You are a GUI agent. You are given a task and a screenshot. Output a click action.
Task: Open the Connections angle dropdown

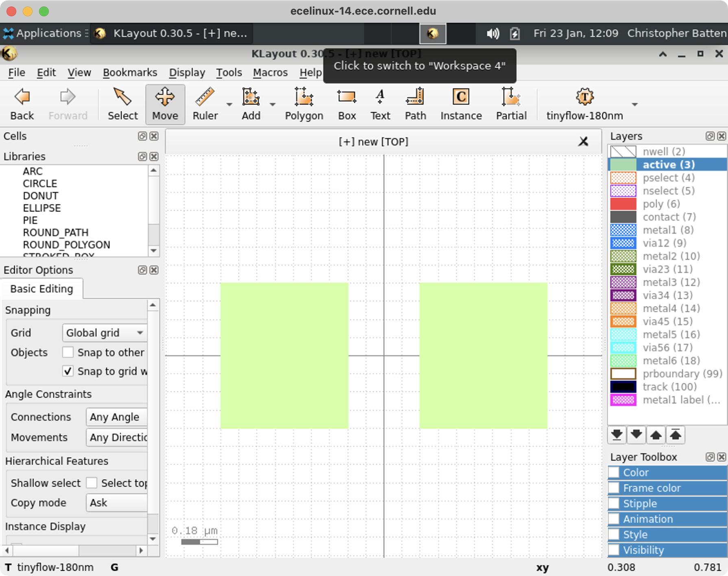117,417
